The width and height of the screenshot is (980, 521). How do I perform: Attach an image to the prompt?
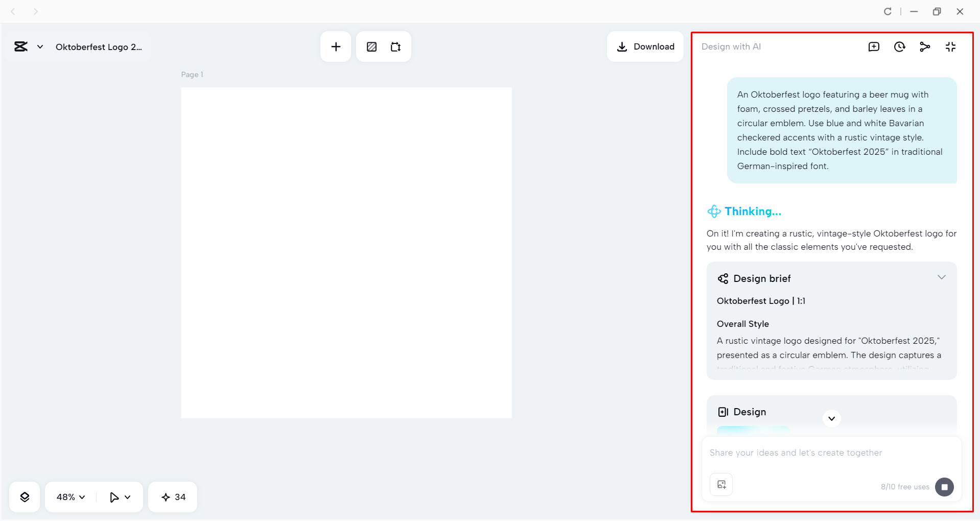tap(721, 485)
